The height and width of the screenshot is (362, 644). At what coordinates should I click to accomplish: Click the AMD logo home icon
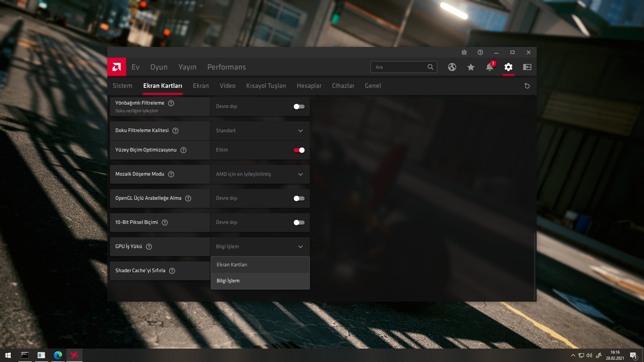(x=116, y=67)
